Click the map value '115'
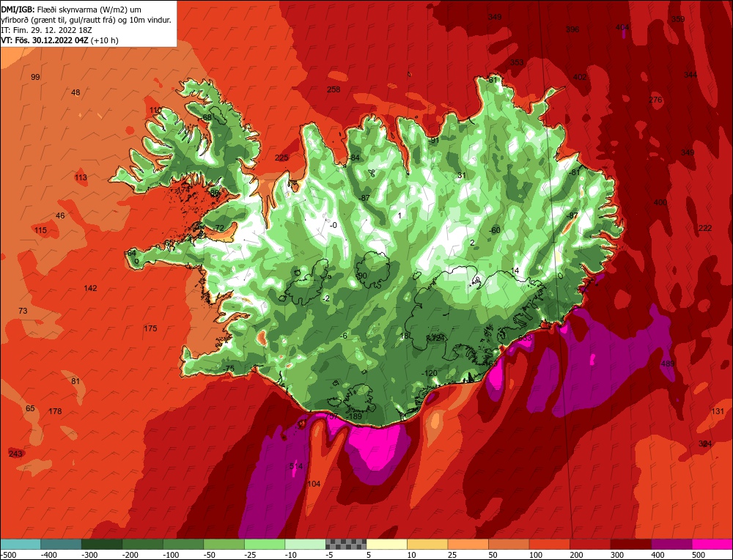The image size is (733, 560). tap(40, 230)
